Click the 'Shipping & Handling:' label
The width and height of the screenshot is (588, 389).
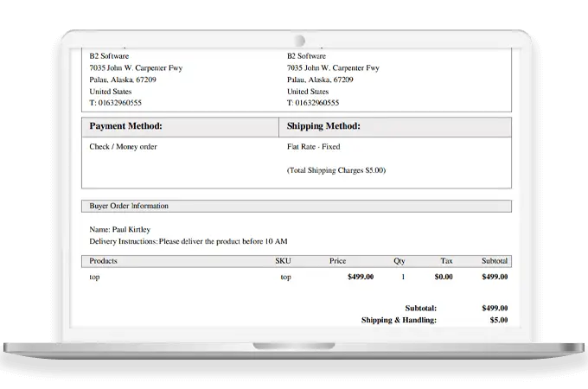tap(399, 321)
